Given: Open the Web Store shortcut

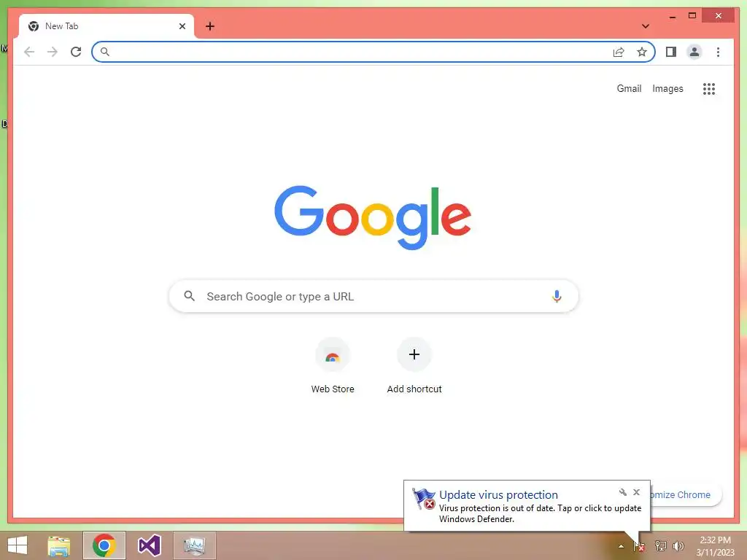Looking at the screenshot, I should point(333,366).
